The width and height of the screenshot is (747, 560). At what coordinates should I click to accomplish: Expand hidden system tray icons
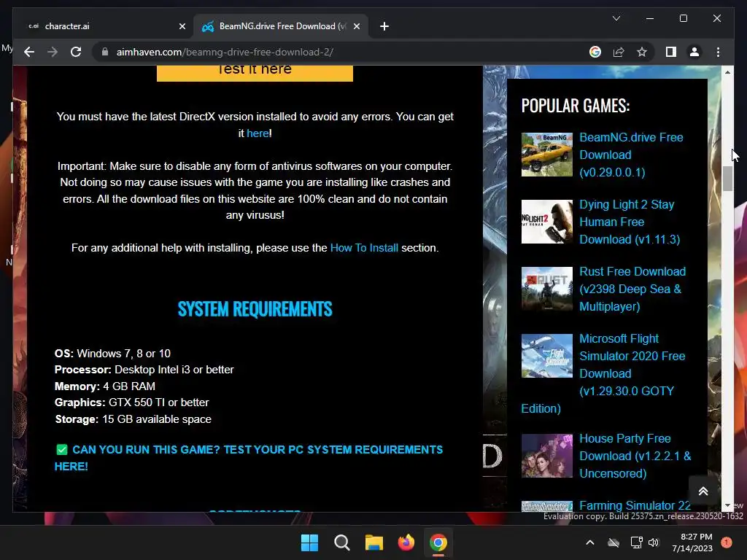589,542
